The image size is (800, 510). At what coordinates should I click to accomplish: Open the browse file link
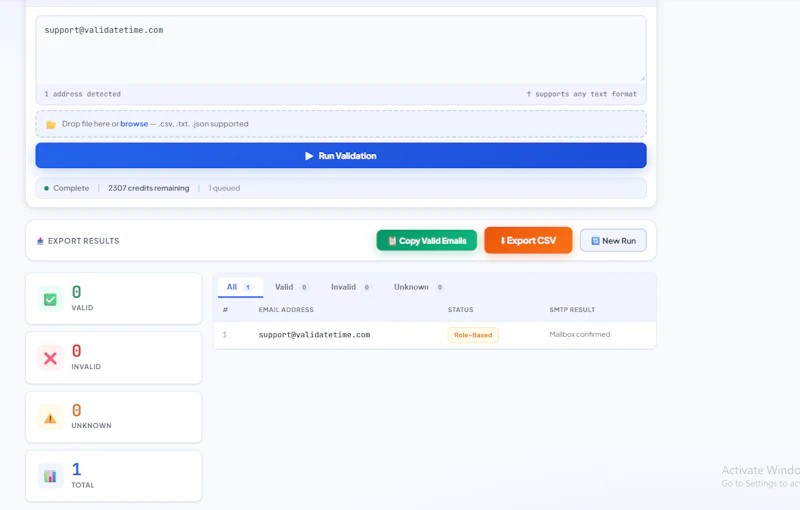pyautogui.click(x=134, y=124)
